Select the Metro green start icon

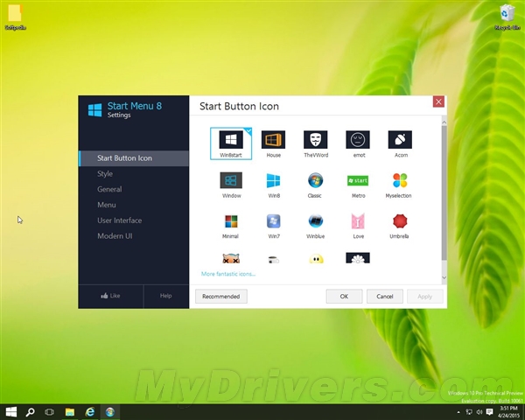click(358, 185)
